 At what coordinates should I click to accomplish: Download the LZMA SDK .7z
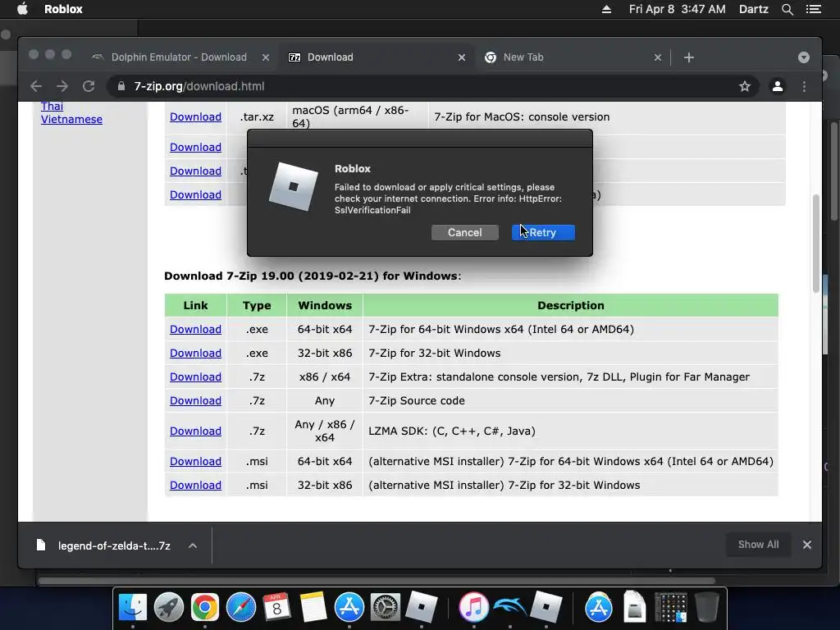195,431
